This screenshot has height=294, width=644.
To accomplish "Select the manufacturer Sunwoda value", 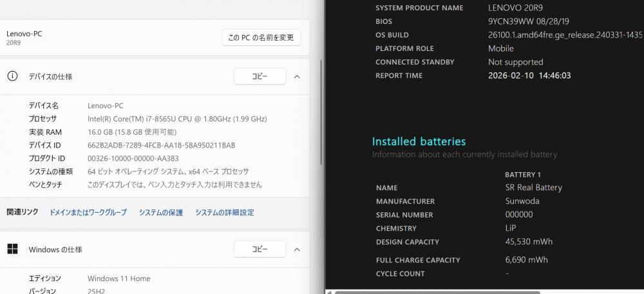I will pos(522,201).
